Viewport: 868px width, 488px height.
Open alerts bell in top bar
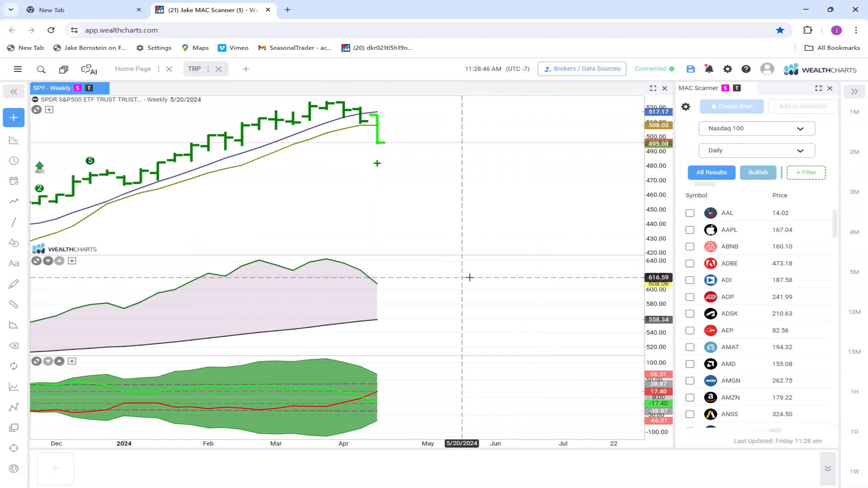709,69
